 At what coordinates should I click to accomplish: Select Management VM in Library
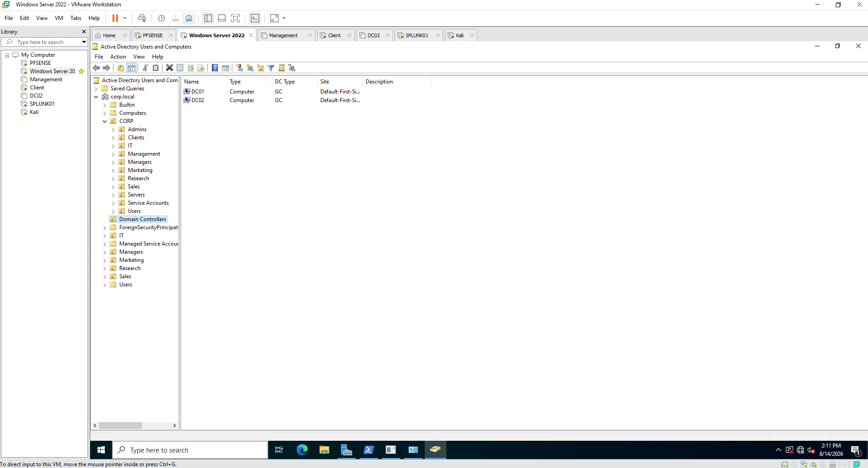tap(46, 79)
